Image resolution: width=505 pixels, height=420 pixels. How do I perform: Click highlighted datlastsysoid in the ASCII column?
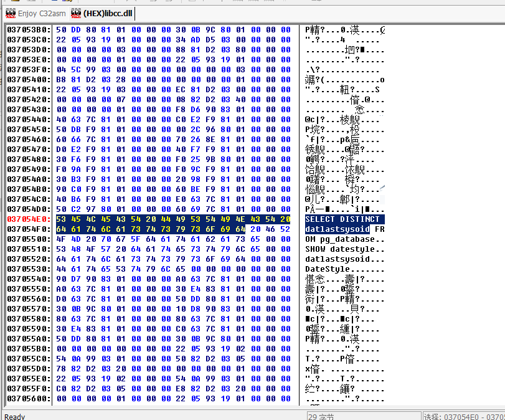coord(341,229)
